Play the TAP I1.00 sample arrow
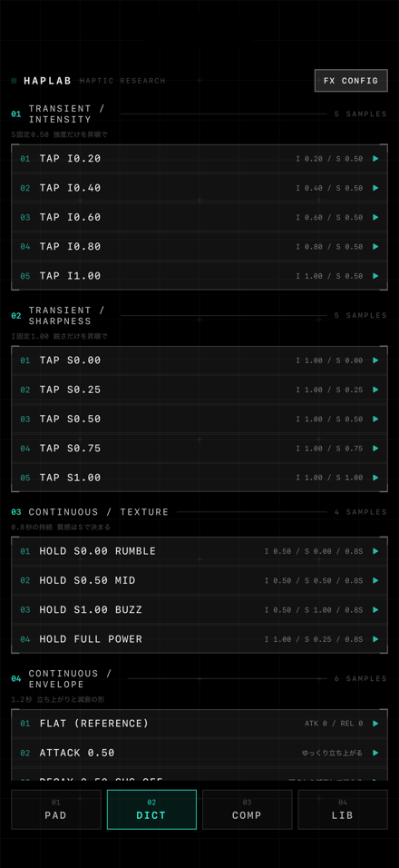 [x=375, y=276]
